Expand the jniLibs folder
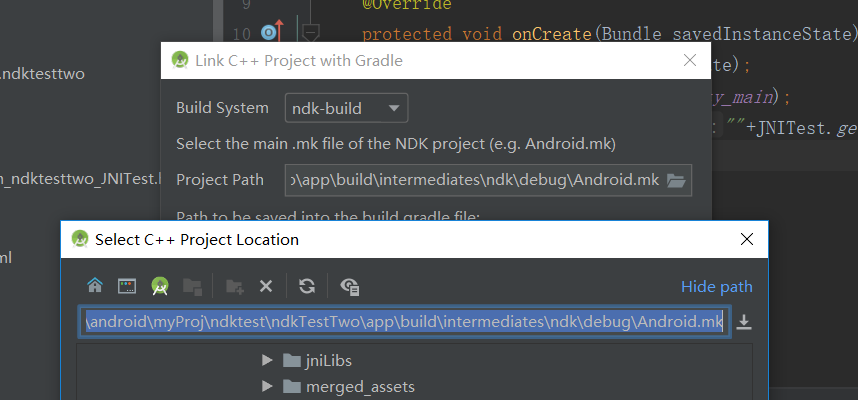Image resolution: width=858 pixels, height=400 pixels. tap(267, 360)
